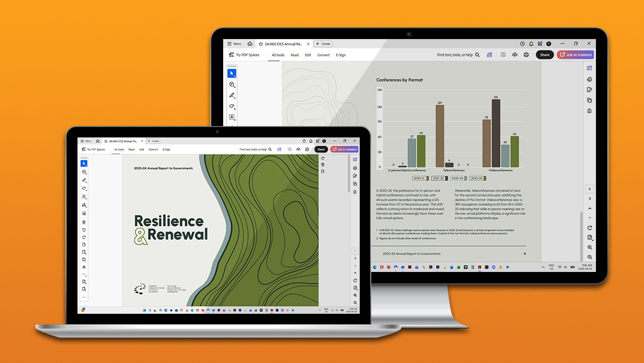This screenshot has height=363, width=644.
Task: Click the undo arrow in laptop sidebar
Action: click(x=84, y=230)
